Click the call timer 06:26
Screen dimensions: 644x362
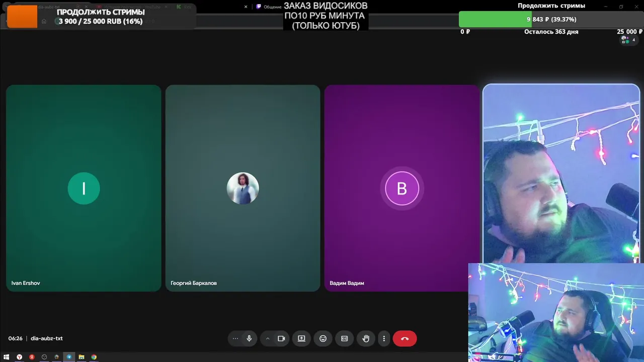[15, 338]
